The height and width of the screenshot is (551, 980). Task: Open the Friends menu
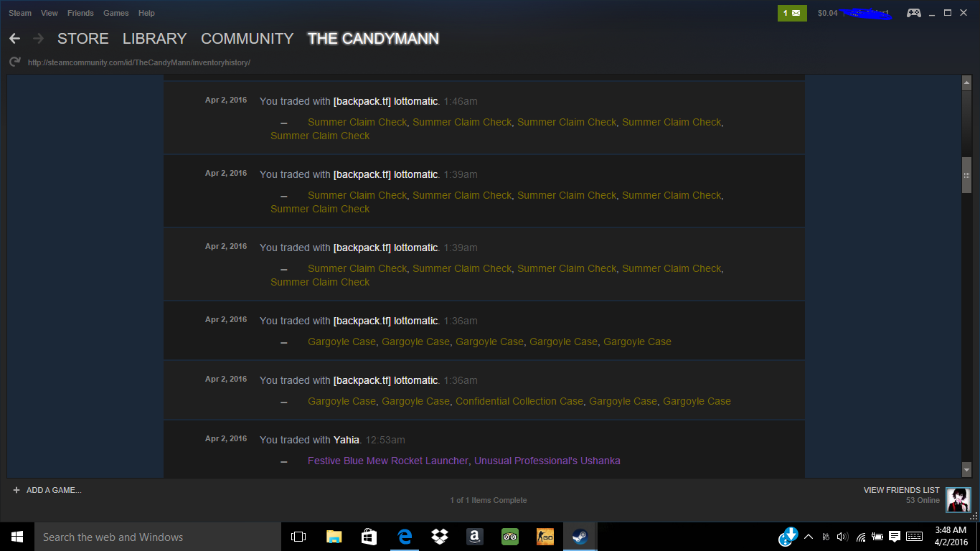80,13
